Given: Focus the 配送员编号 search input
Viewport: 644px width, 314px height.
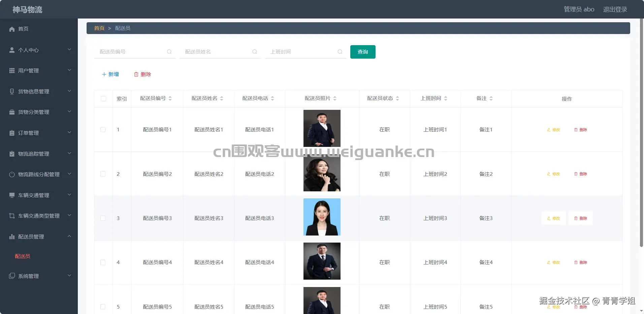Looking at the screenshot, I should coord(135,52).
